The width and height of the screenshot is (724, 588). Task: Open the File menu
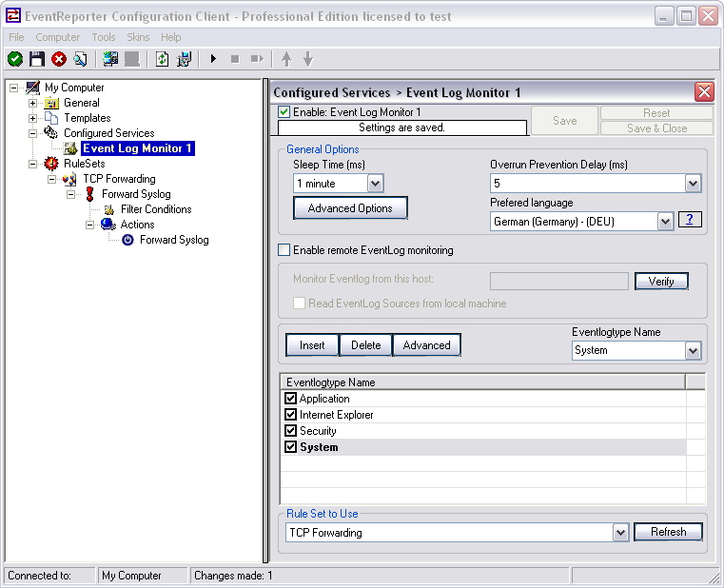coord(16,37)
